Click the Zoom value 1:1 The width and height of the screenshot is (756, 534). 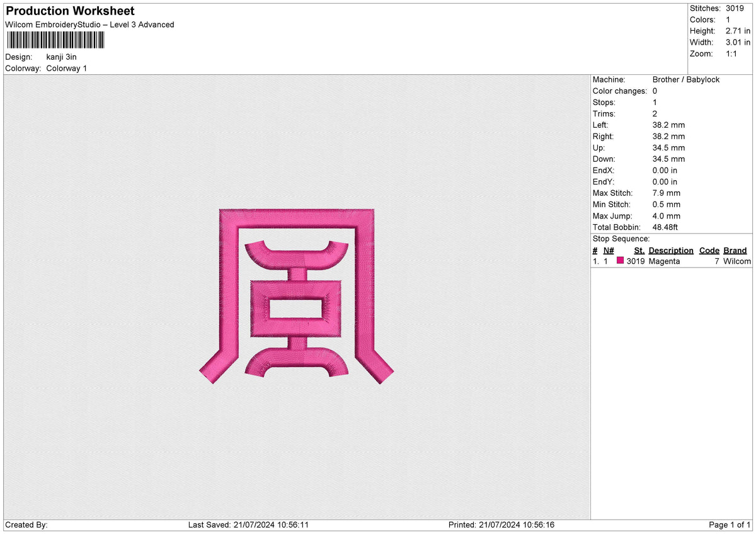(x=732, y=54)
